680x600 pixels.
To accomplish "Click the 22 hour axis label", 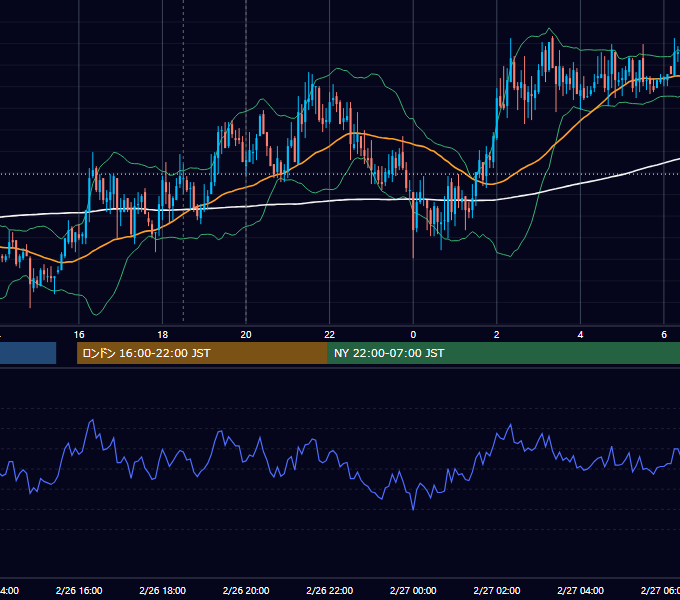I will tap(330, 335).
